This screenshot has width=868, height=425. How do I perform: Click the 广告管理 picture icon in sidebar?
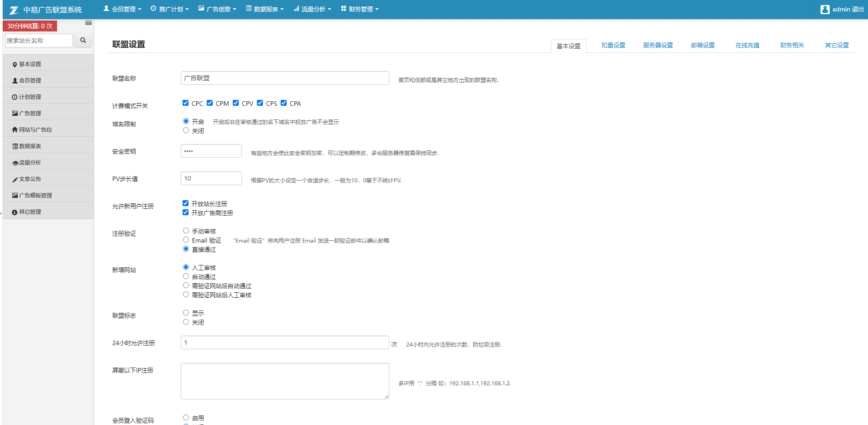pos(15,114)
